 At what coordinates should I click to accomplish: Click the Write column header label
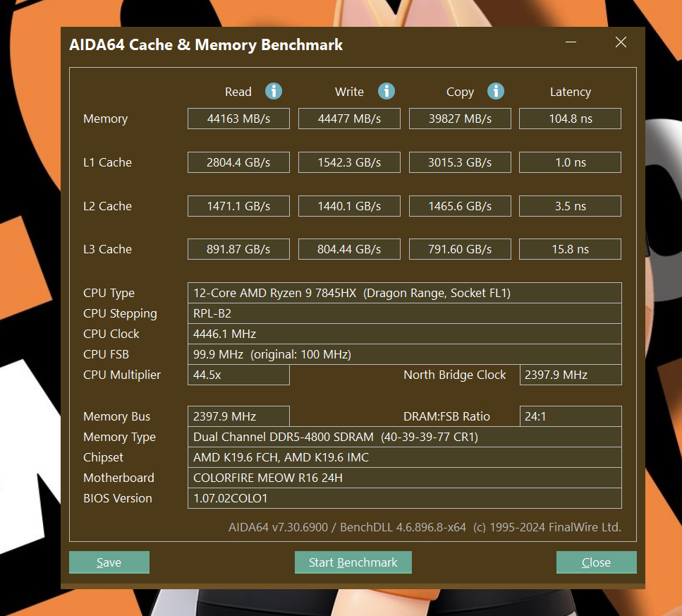pos(349,92)
